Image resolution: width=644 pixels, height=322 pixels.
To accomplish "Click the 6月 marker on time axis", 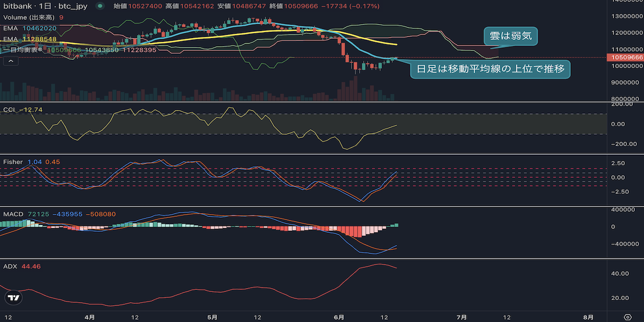I will coord(338,317).
